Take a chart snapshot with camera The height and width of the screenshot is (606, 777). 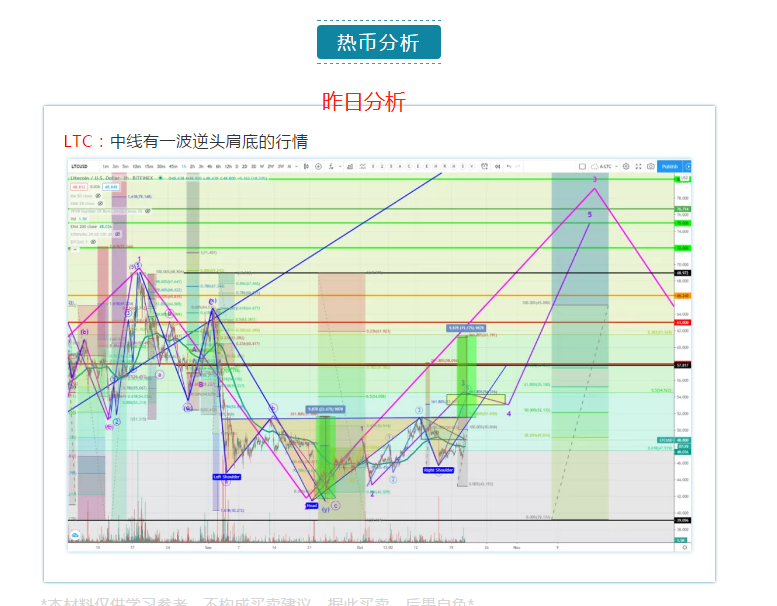[651, 166]
